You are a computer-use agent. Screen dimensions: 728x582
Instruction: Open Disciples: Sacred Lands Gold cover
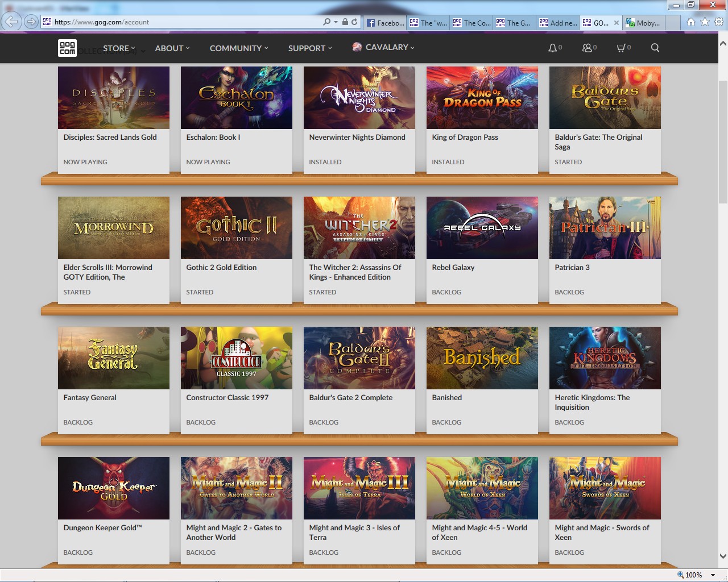[x=114, y=98]
